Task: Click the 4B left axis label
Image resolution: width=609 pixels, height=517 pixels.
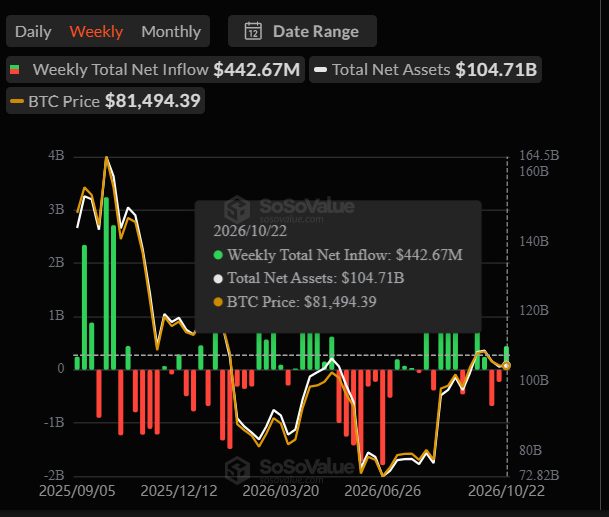Action: (x=56, y=155)
